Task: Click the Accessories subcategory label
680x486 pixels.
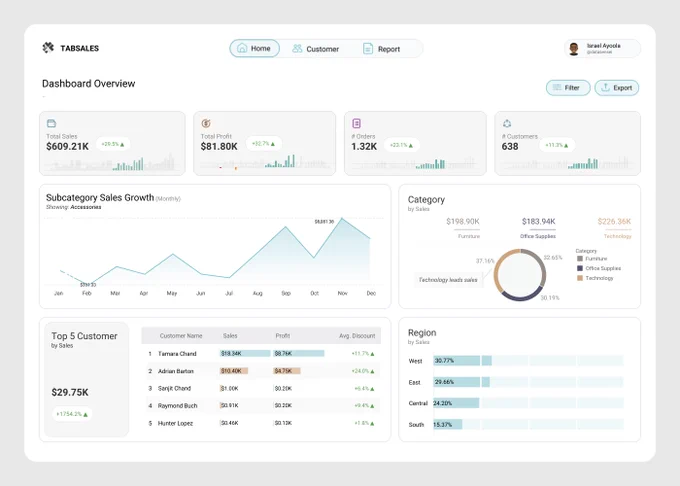Action: 85,207
